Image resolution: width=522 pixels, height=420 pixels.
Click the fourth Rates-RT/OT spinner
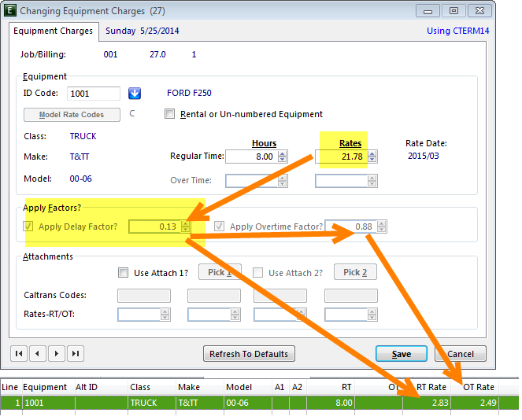372,315
